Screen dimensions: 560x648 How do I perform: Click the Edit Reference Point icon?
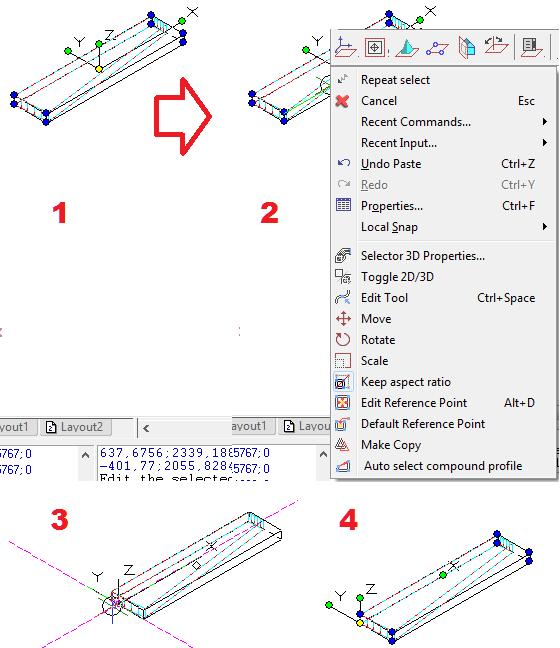pos(343,403)
